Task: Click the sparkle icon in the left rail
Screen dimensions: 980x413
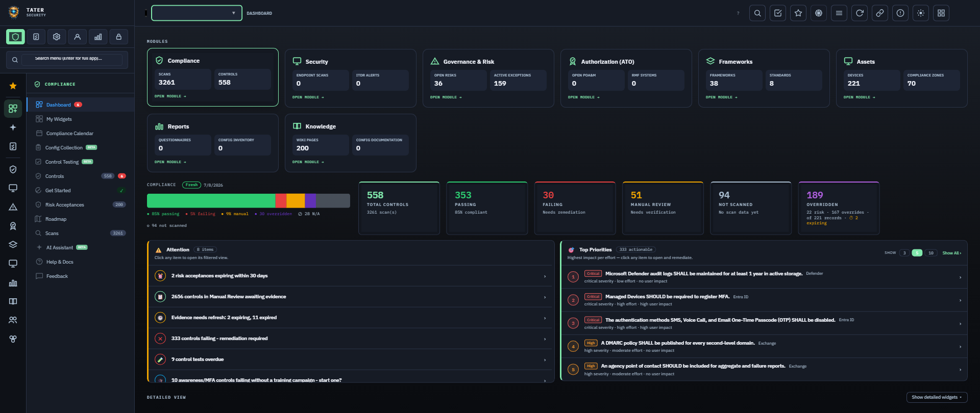Action: 13,127
